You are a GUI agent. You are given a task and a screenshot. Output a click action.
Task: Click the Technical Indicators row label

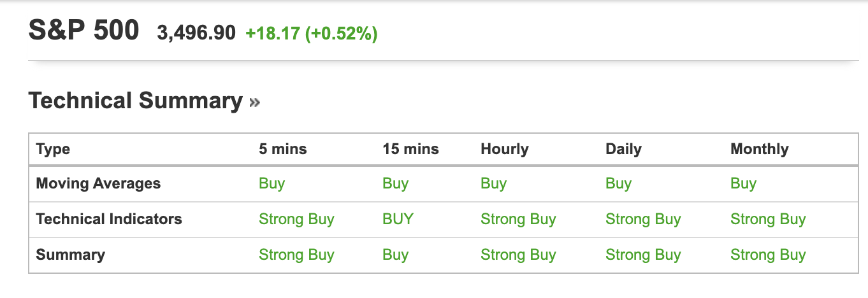[x=109, y=220]
